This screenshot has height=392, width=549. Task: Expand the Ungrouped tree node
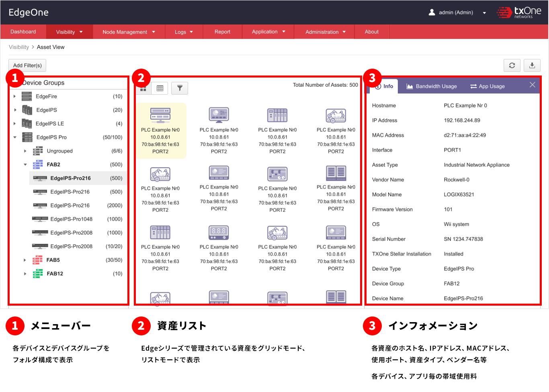point(25,151)
